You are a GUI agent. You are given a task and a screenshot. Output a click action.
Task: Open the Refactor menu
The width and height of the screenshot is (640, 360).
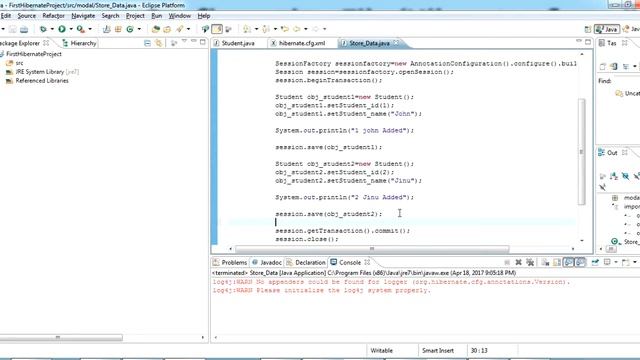click(x=53, y=16)
